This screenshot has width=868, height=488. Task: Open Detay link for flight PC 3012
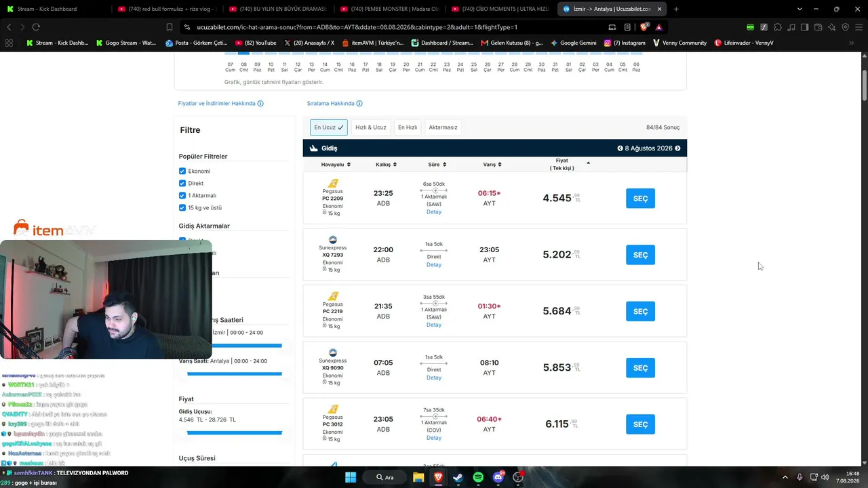[x=434, y=438]
